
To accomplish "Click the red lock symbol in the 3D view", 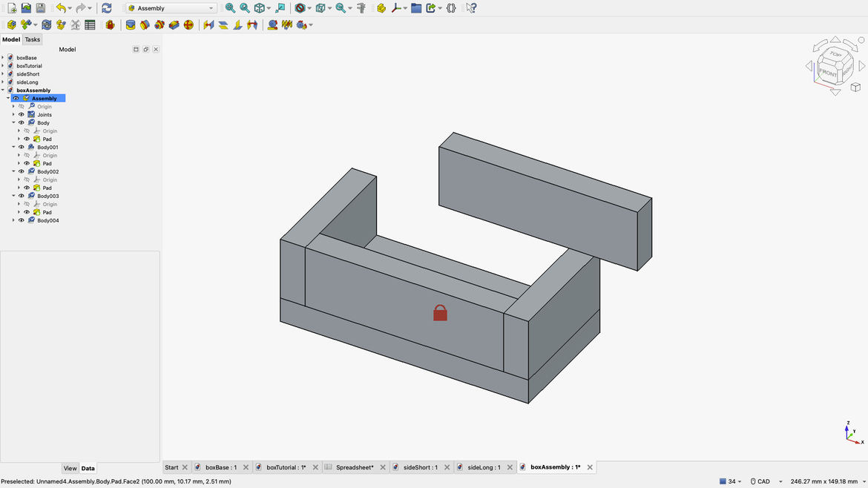I will (439, 312).
